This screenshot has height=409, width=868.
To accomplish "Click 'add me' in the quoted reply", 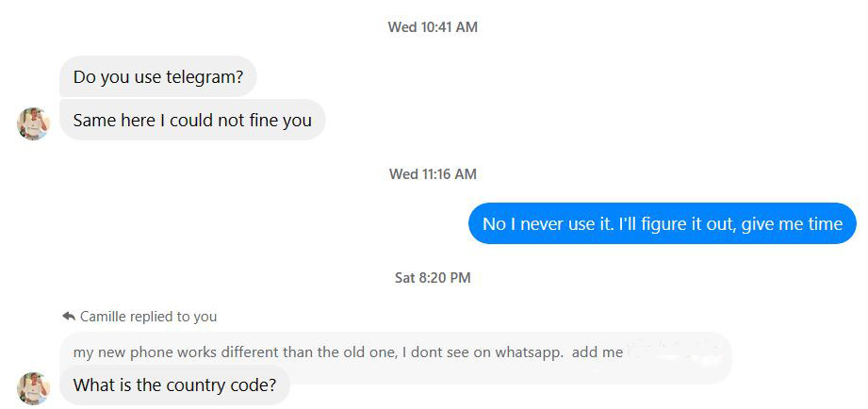I will click(x=598, y=352).
